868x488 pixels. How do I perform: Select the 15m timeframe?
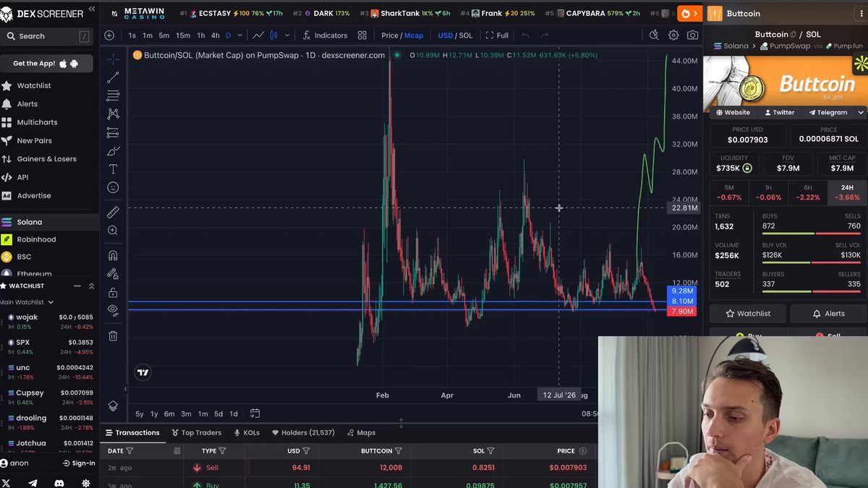[x=183, y=35]
